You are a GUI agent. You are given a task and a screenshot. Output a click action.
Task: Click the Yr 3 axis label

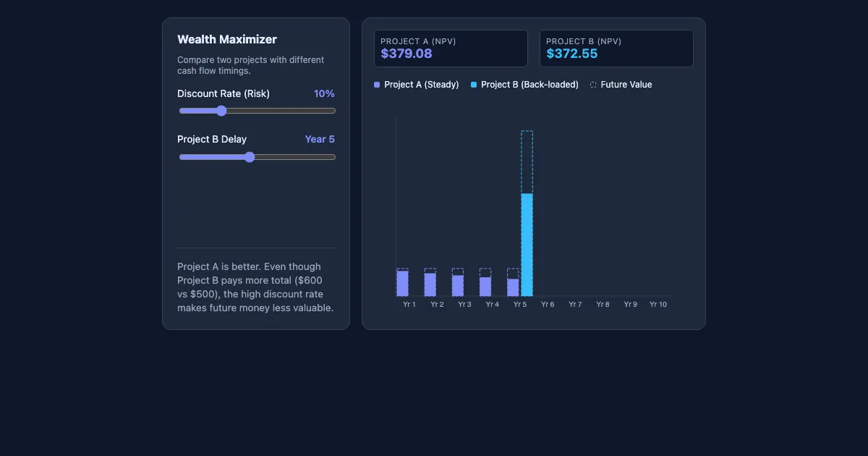pos(464,305)
